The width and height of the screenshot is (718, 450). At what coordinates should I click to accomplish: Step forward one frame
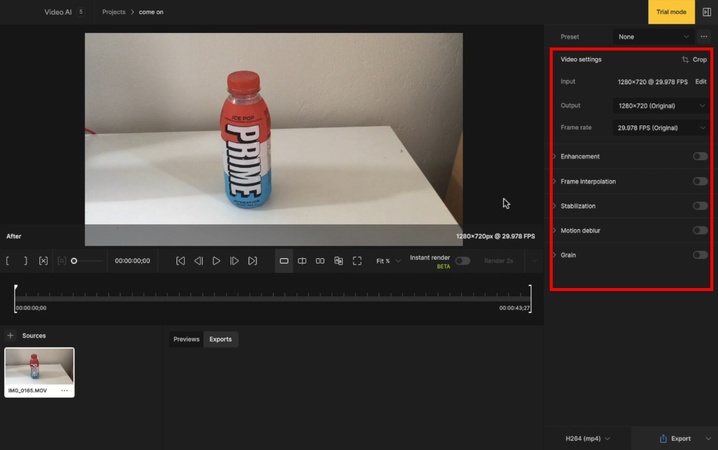tap(234, 261)
